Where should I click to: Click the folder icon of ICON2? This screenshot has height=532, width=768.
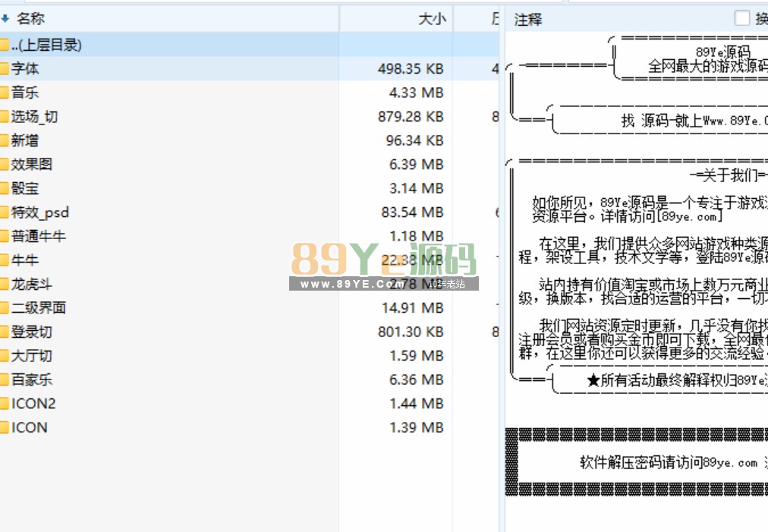(x=5, y=405)
